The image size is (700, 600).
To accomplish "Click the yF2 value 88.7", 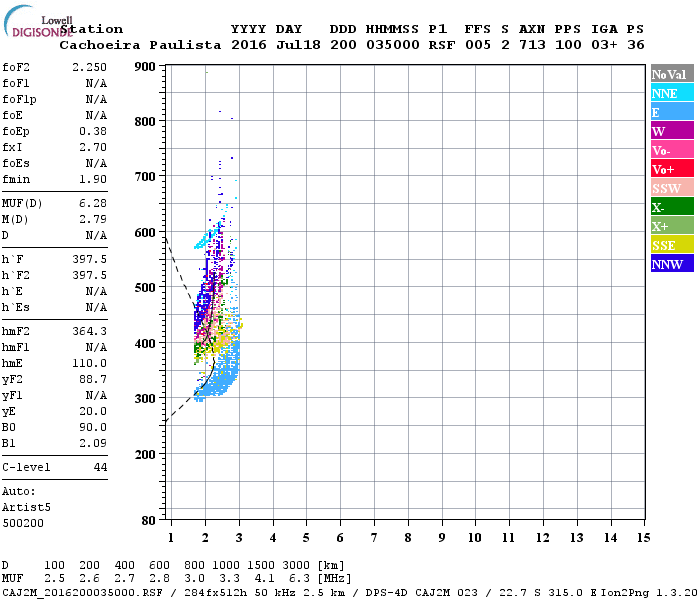I will point(93,379).
